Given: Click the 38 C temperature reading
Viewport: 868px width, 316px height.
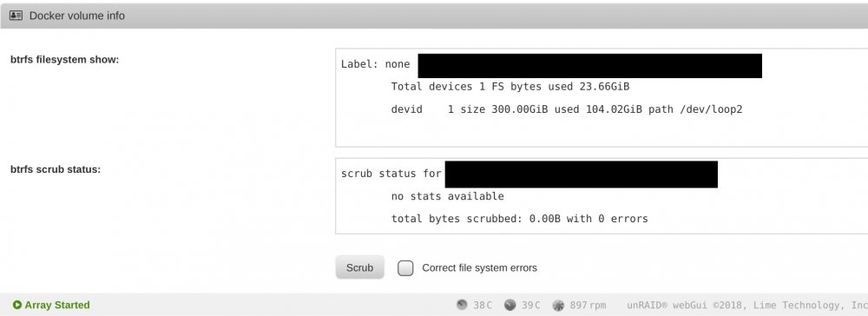Looking at the screenshot, I should coord(482,305).
